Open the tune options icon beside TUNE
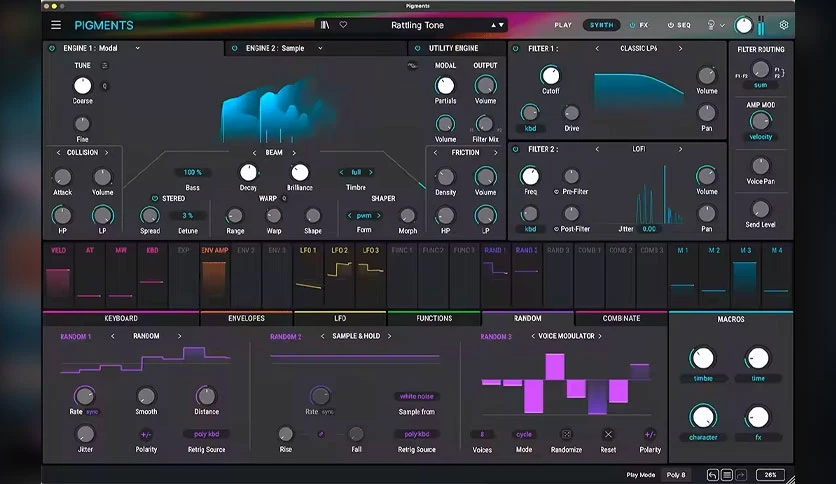 104,65
